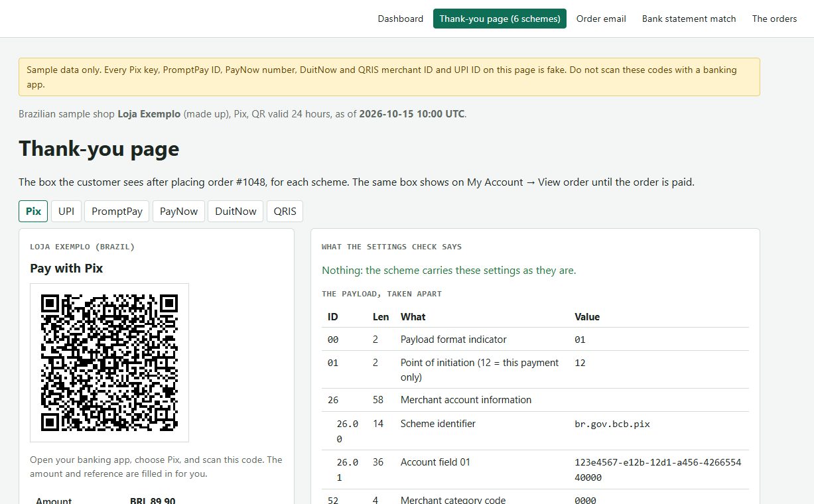Switch to the QRIS scheme
The width and height of the screenshot is (814, 504).
[x=285, y=212]
